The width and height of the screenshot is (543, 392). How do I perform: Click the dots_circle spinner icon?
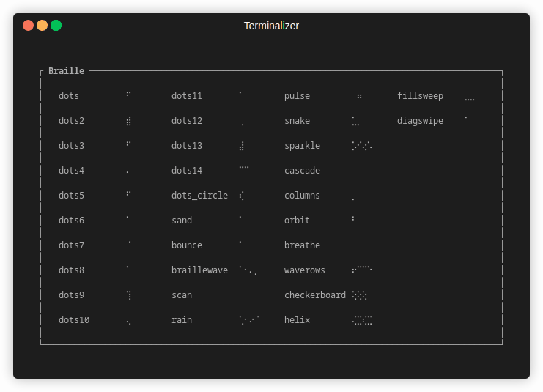click(242, 196)
